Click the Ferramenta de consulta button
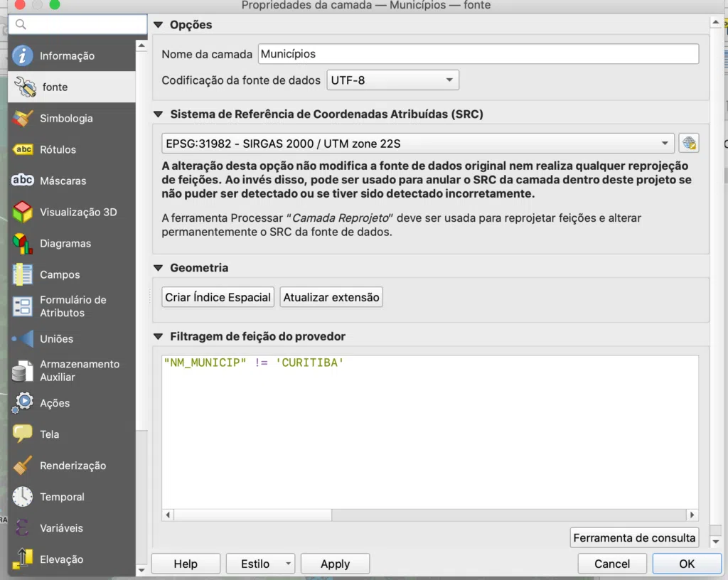This screenshot has width=728, height=580. [x=634, y=538]
